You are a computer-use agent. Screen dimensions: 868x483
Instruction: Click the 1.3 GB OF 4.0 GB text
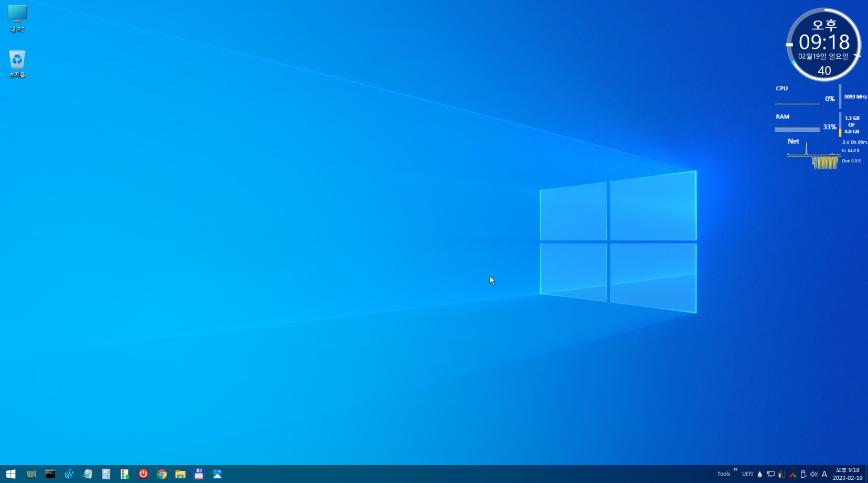point(852,125)
